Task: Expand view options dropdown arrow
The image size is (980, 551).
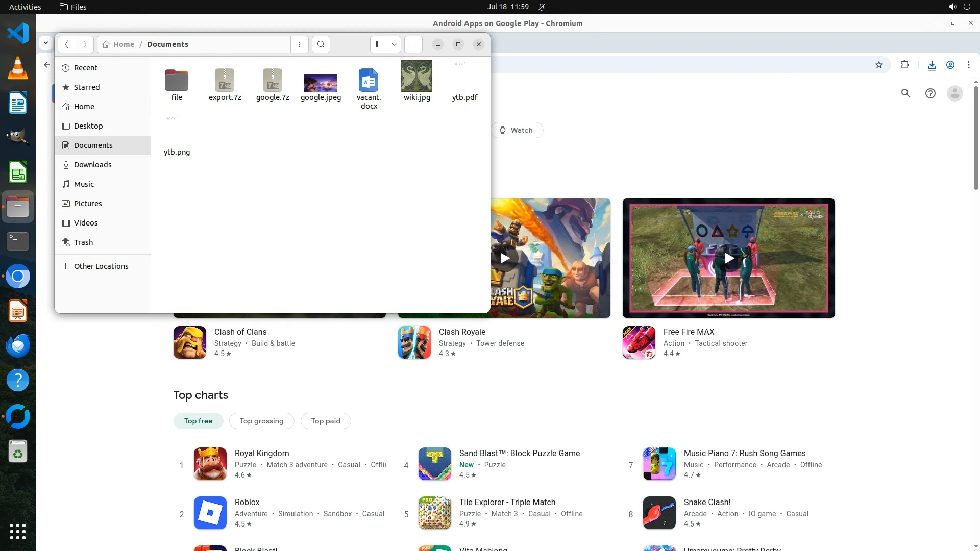Action: [x=395, y=44]
